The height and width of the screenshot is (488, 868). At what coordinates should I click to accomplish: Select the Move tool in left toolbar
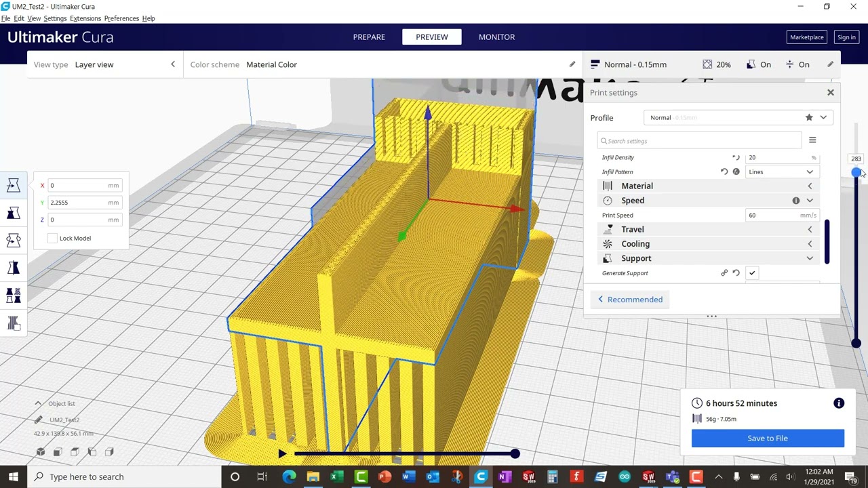13,185
